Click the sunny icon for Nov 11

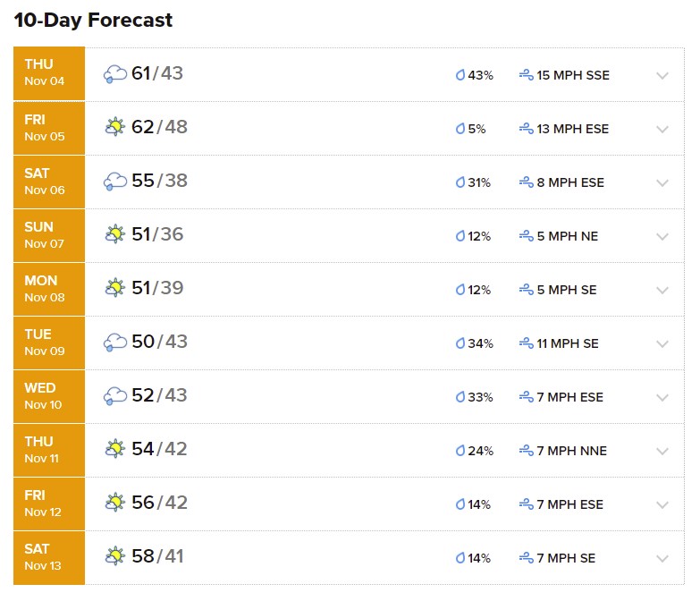115,449
